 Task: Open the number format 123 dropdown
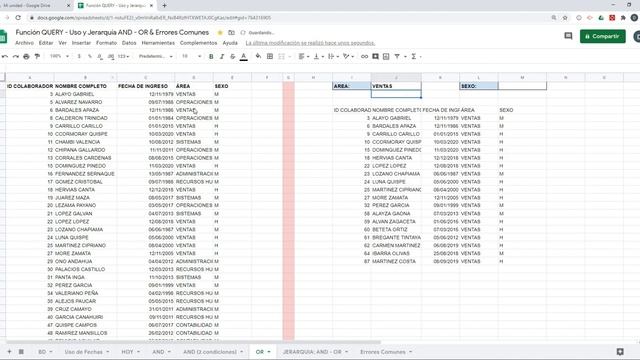[123, 56]
